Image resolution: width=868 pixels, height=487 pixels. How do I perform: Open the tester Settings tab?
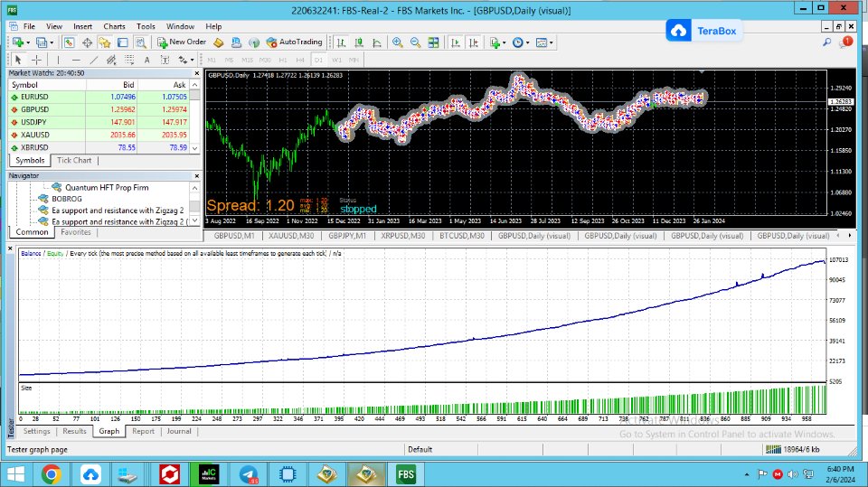coord(36,431)
